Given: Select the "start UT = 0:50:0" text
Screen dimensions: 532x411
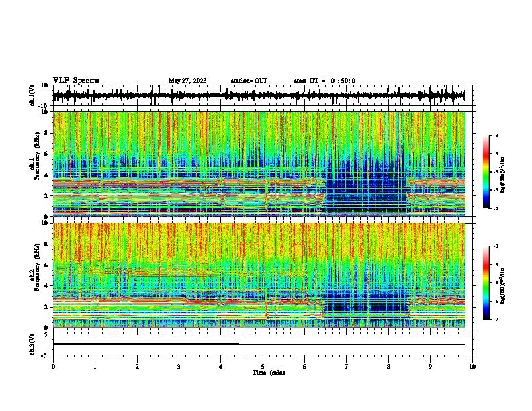Looking at the screenshot, I should click(x=324, y=81).
